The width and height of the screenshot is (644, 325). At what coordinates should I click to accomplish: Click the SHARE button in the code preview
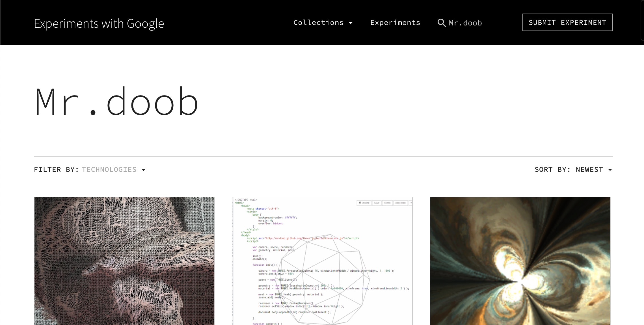[387, 203]
